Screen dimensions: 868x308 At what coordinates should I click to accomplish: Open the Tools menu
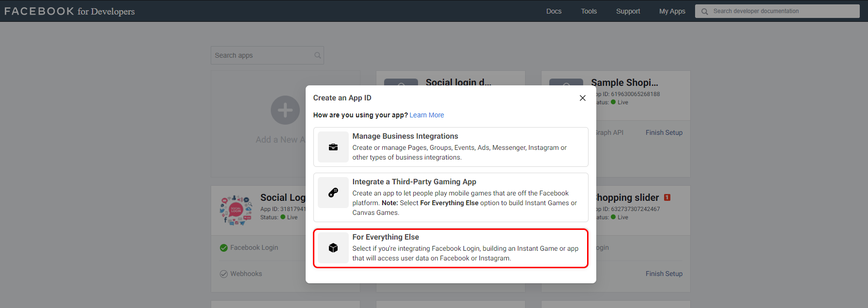pyautogui.click(x=589, y=11)
